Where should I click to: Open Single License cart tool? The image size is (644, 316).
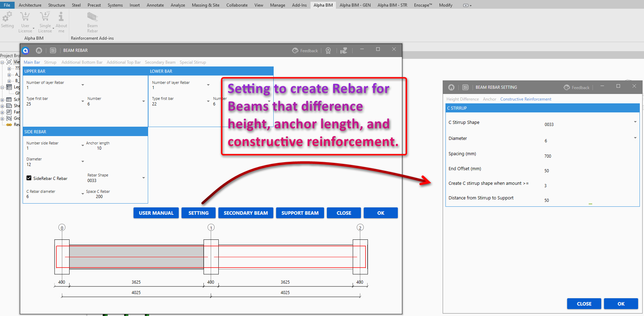[x=45, y=22]
